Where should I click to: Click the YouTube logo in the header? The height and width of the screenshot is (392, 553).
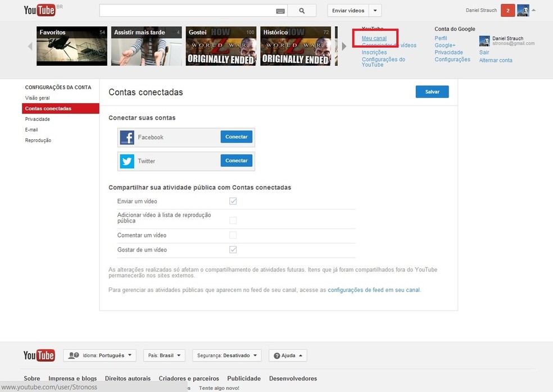[x=39, y=10]
